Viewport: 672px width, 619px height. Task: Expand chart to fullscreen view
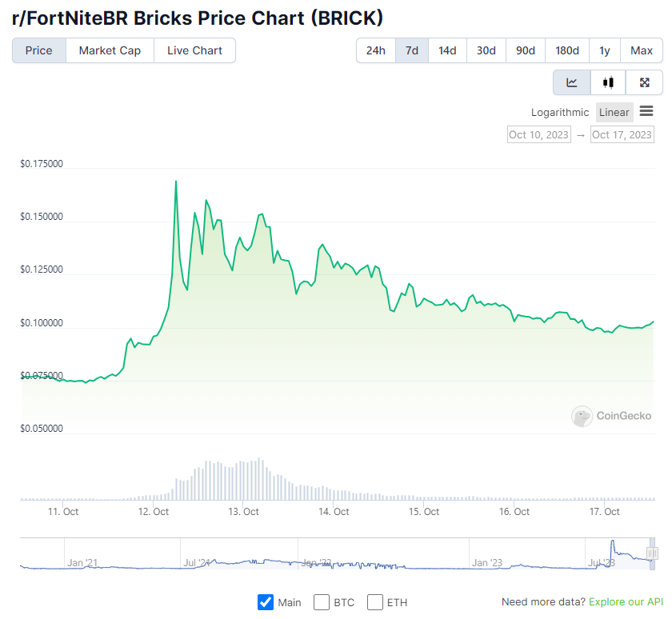pyautogui.click(x=644, y=82)
